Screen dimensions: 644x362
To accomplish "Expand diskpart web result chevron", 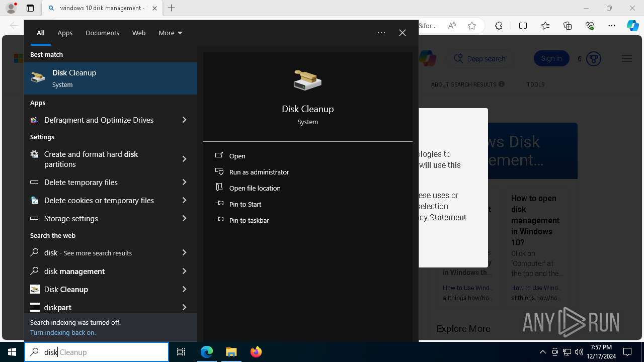I will 184,307.
